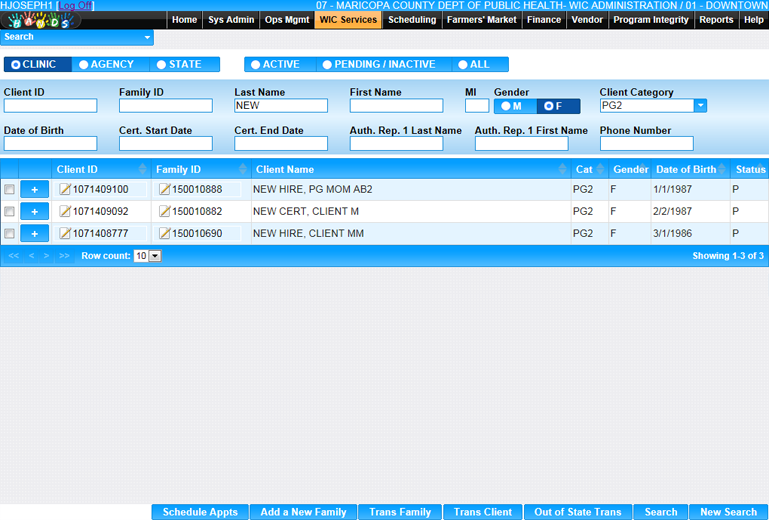This screenshot has height=520, width=769.
Task: Open the Scheduling menu
Action: pos(412,20)
